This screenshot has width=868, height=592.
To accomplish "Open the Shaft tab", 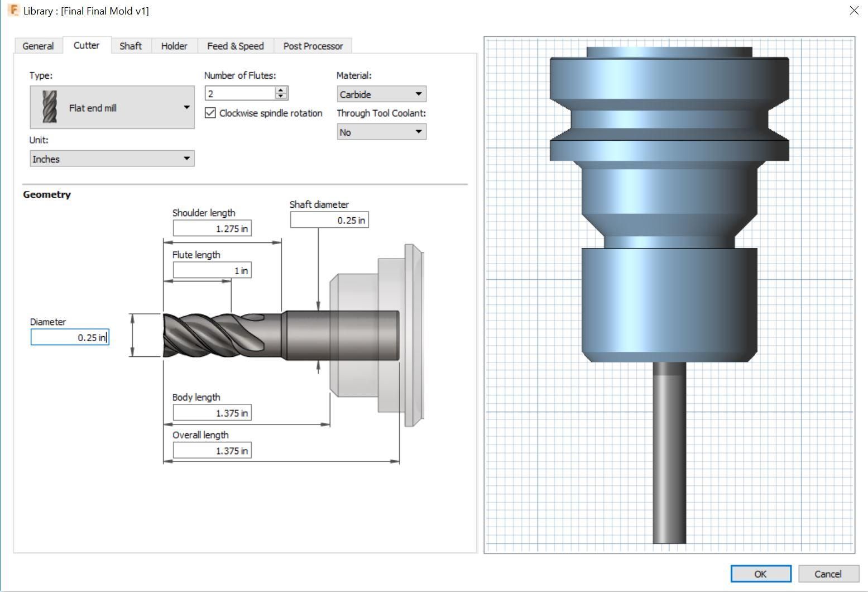I will [131, 46].
